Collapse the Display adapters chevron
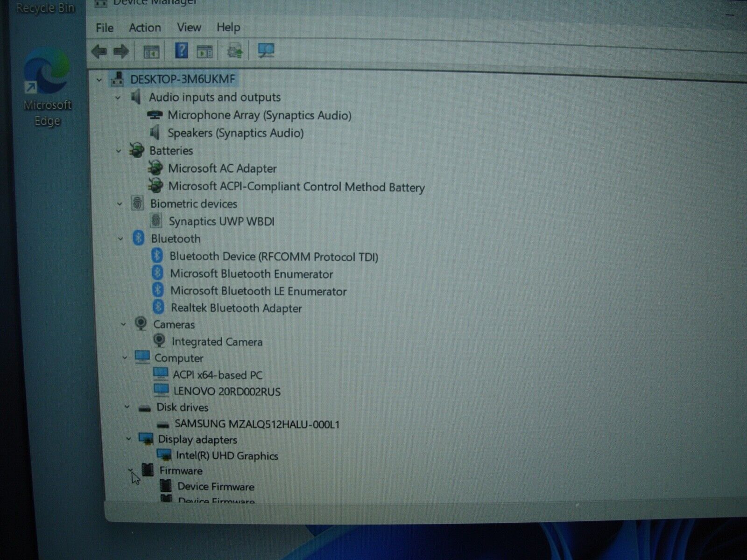The image size is (747, 560). 128,439
